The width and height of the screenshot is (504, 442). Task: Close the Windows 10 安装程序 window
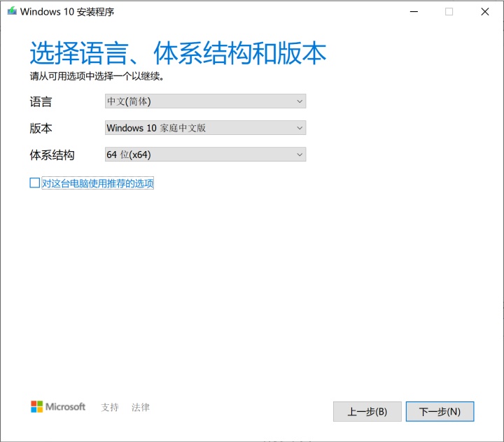pyautogui.click(x=485, y=12)
